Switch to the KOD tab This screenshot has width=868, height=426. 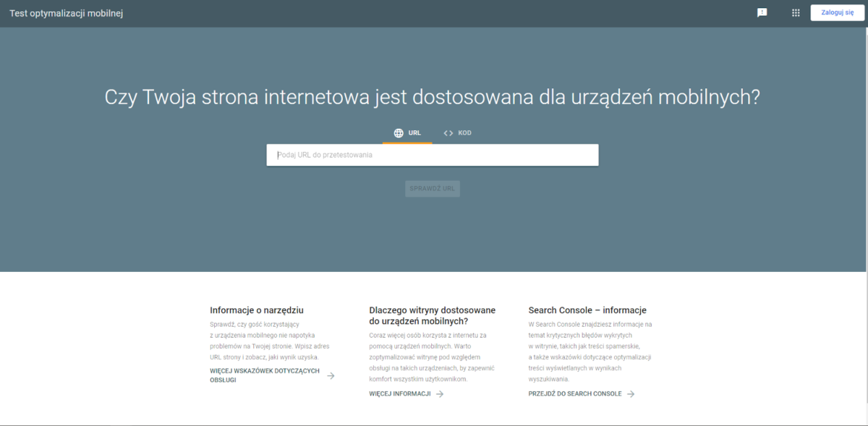(458, 133)
